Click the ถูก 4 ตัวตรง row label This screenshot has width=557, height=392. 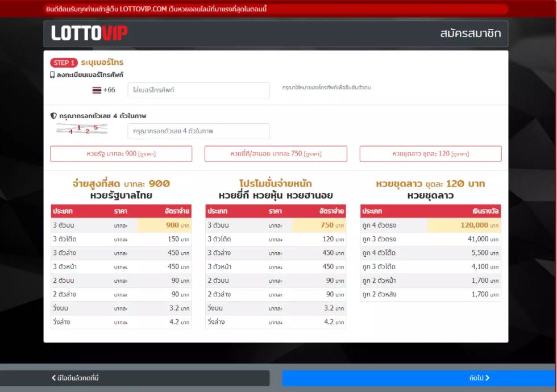pyautogui.click(x=379, y=225)
